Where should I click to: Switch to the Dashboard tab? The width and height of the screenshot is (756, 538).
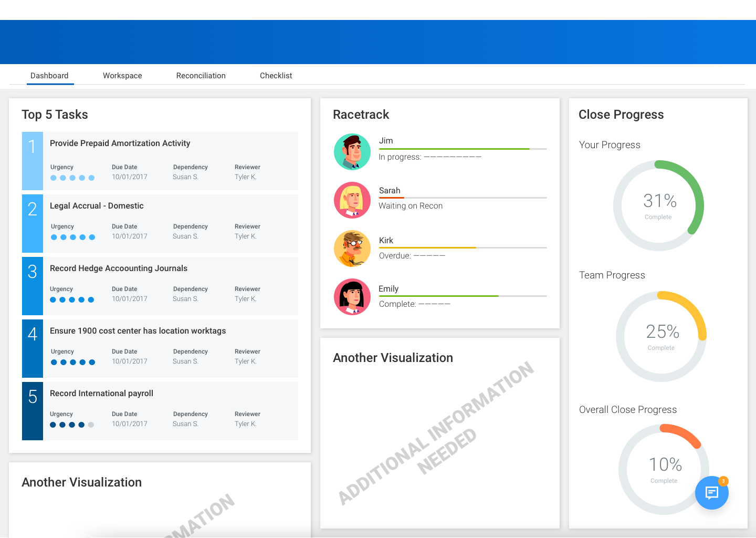[49, 76]
